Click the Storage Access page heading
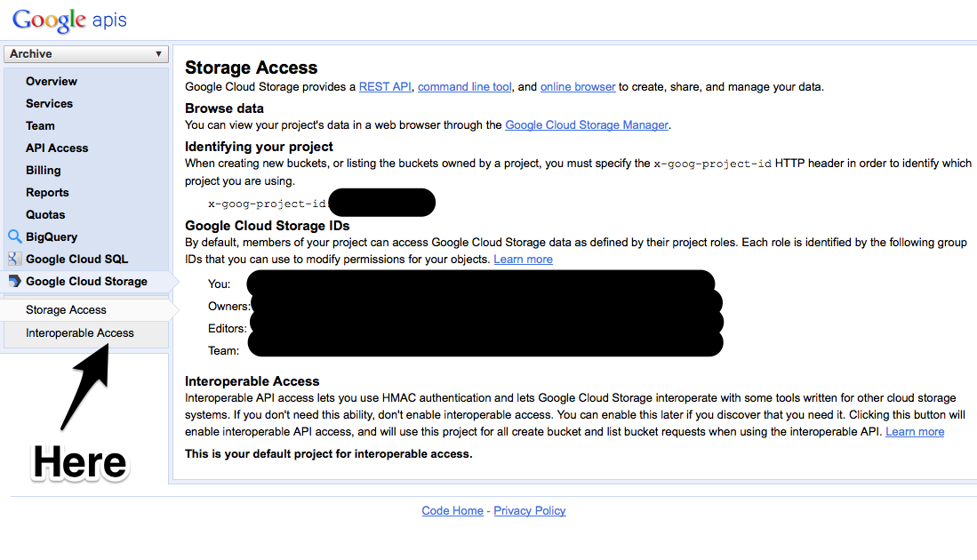Viewport: 977px width, 560px height. 251,68
